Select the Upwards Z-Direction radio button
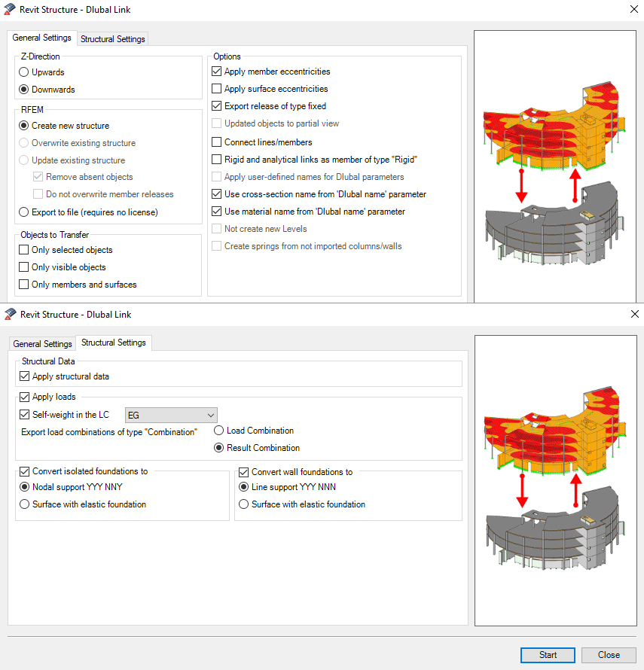 (24, 72)
